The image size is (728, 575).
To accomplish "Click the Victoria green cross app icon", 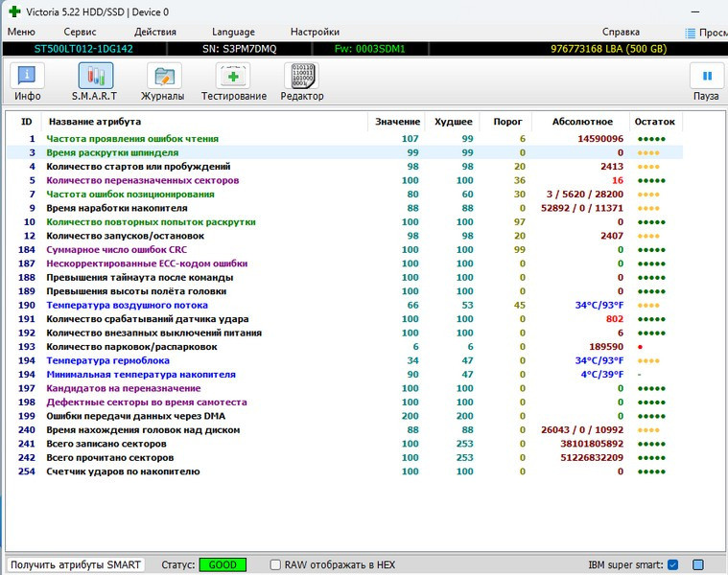I will pos(14,11).
